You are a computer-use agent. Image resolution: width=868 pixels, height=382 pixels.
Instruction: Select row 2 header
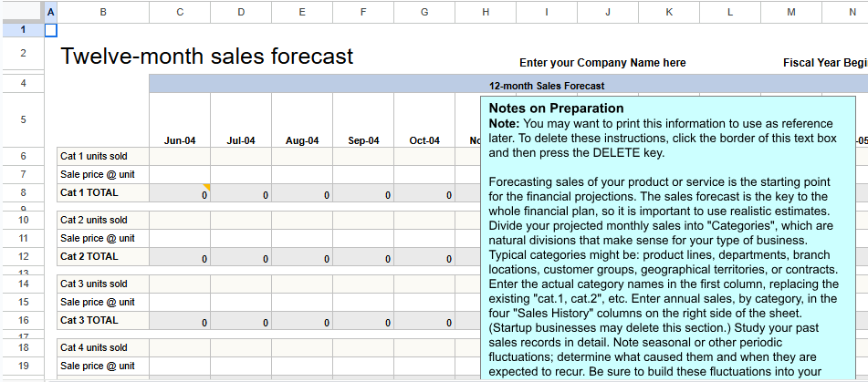coord(23,54)
